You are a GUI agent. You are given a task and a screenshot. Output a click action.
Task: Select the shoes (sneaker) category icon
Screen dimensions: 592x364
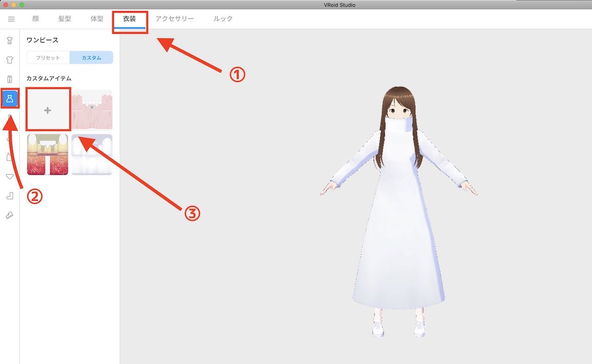point(9,215)
